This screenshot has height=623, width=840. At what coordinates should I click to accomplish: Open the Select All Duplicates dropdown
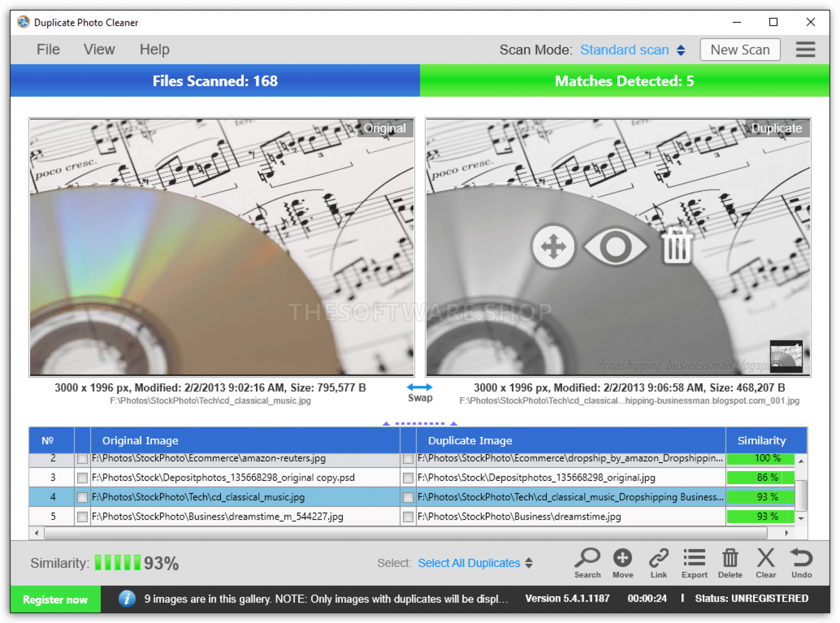475,563
